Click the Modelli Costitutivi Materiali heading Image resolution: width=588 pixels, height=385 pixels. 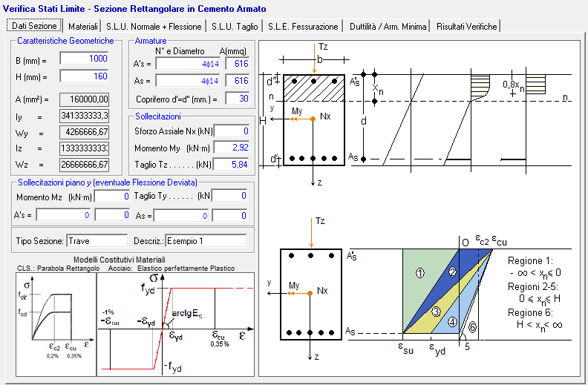(120, 260)
